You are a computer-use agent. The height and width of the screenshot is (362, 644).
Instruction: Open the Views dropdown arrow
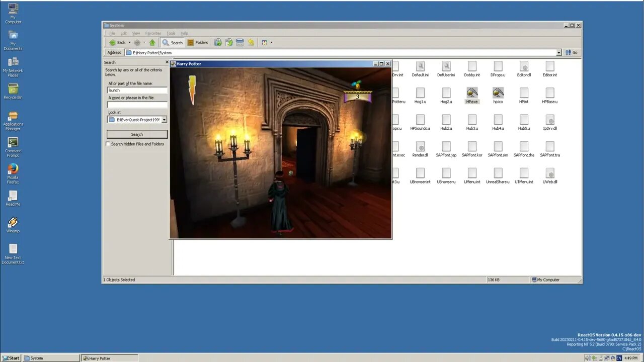[x=271, y=43]
